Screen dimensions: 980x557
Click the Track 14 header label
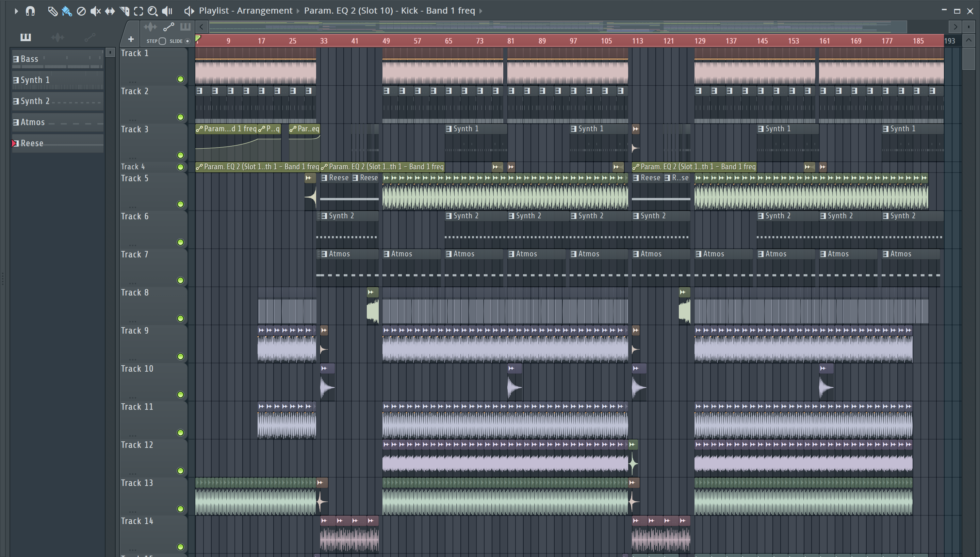click(137, 521)
